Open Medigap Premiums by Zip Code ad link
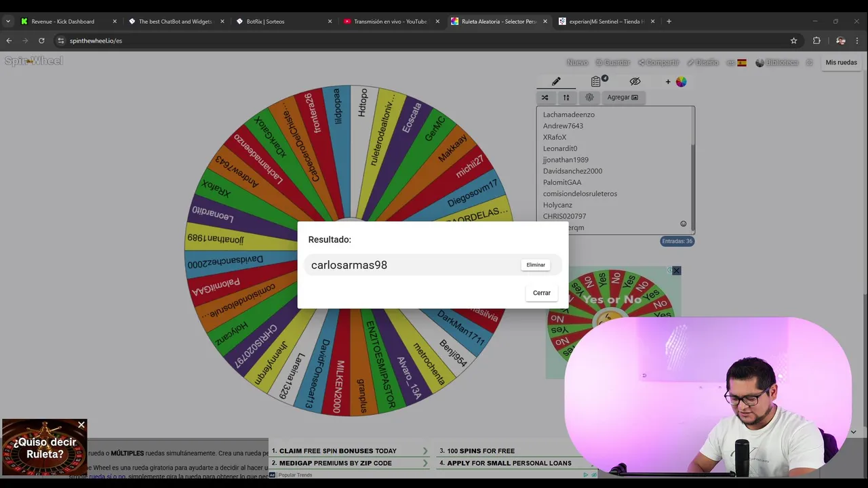Viewport: 868px width, 488px height. click(349, 463)
